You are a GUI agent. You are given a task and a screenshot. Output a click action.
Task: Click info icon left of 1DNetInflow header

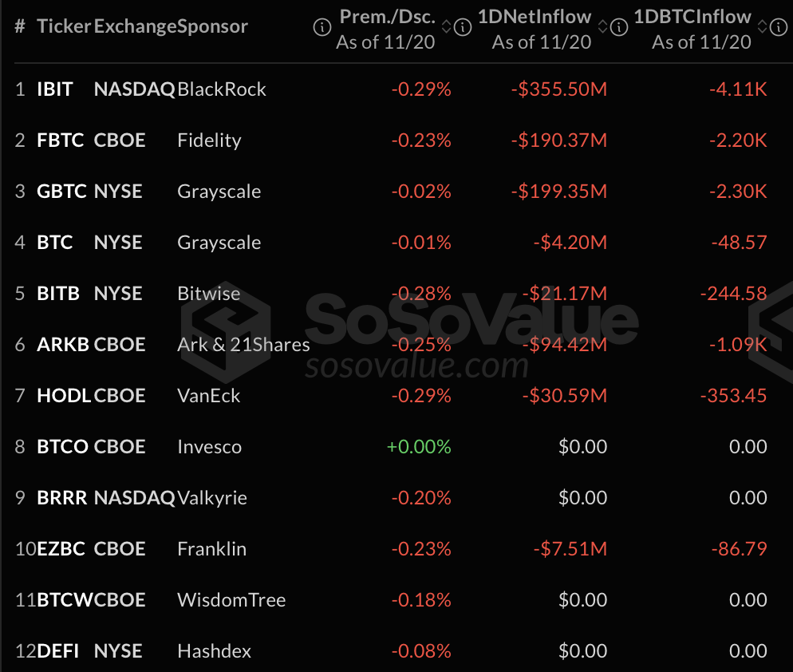point(463,28)
